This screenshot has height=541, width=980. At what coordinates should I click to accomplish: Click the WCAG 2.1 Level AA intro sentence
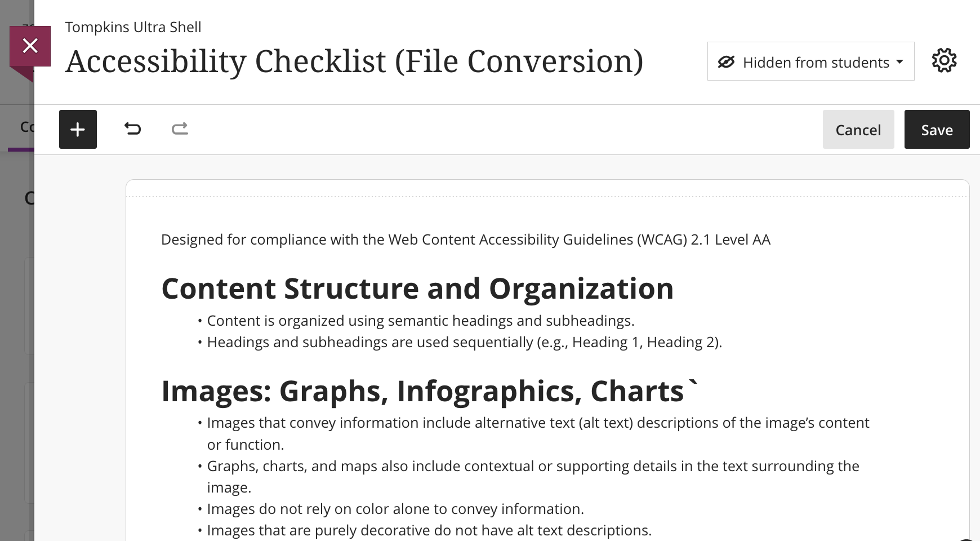click(x=465, y=240)
